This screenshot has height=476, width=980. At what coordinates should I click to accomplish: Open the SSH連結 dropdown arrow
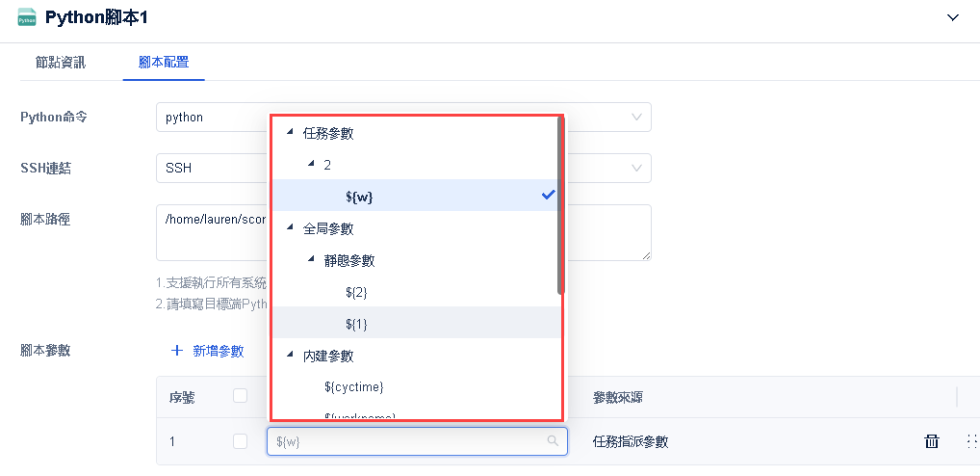point(636,169)
